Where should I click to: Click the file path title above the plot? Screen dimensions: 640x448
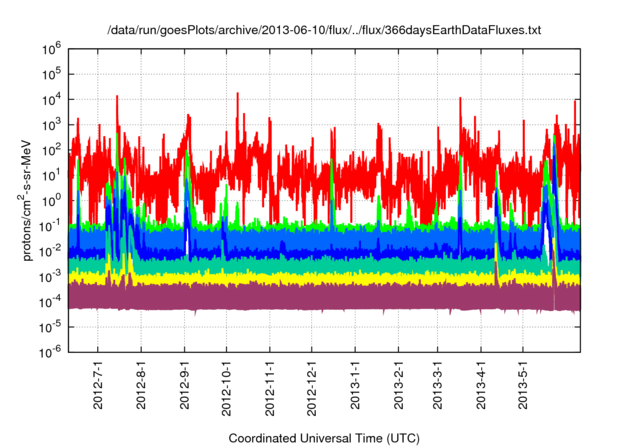coord(324,30)
